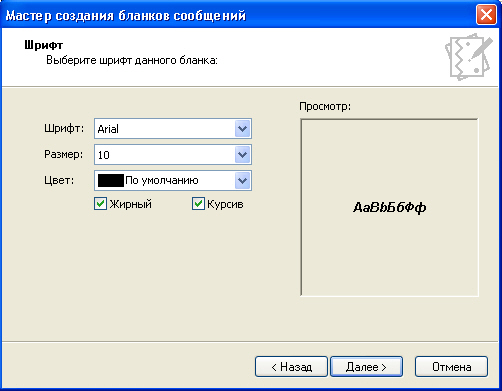Click the Далее next button
Viewport: 502px width, 391px height.
pyautogui.click(x=366, y=367)
